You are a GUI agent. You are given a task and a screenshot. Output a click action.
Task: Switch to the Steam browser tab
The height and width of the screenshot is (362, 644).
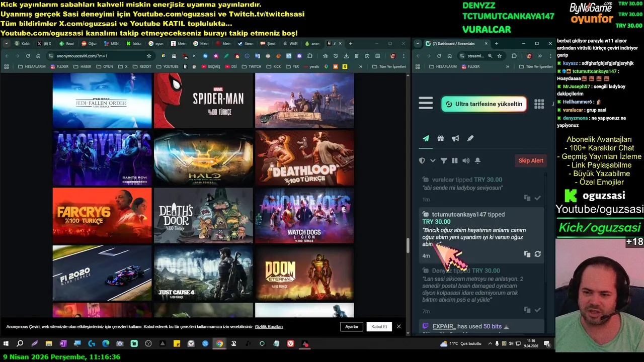246,44
